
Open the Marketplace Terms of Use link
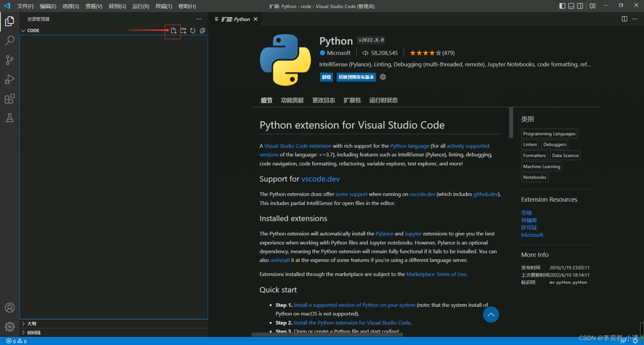tap(436, 274)
